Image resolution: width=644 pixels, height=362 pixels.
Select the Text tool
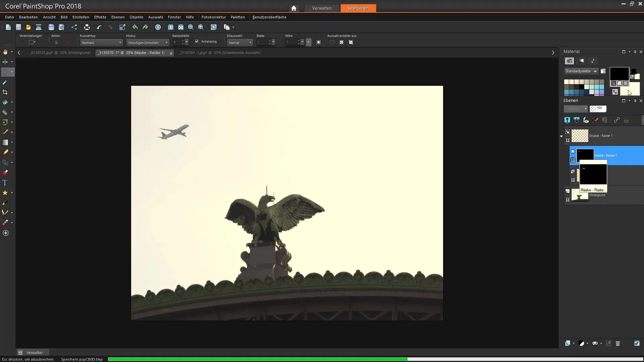tap(5, 183)
